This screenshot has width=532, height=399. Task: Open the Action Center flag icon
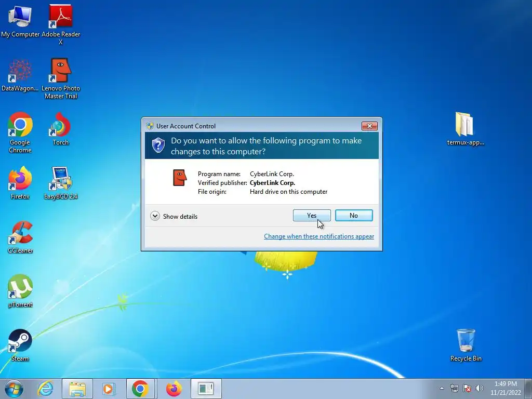pos(467,388)
